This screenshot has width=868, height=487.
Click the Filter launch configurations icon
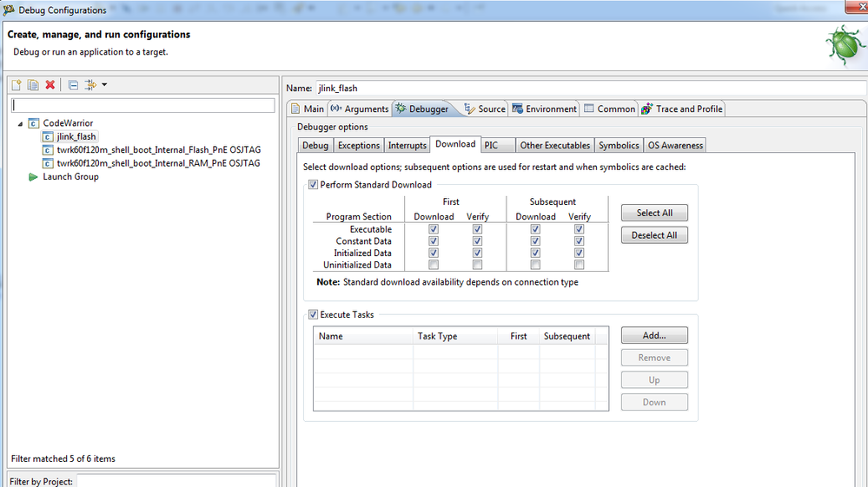[90, 84]
